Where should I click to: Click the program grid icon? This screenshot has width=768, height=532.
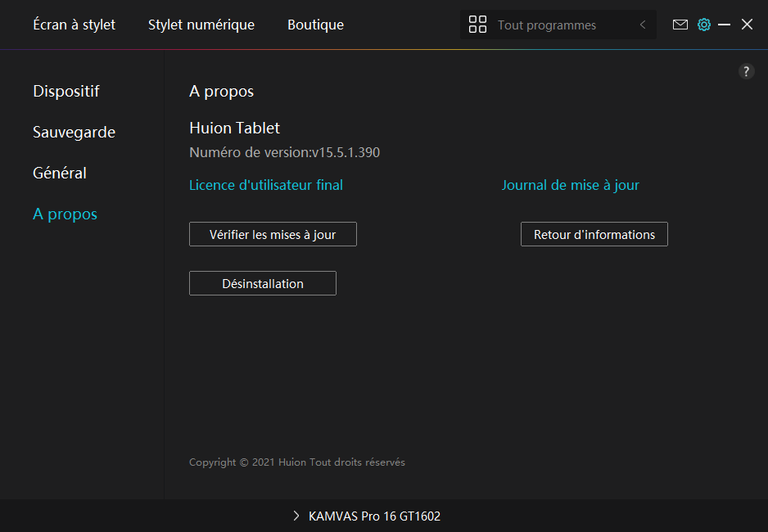click(477, 25)
